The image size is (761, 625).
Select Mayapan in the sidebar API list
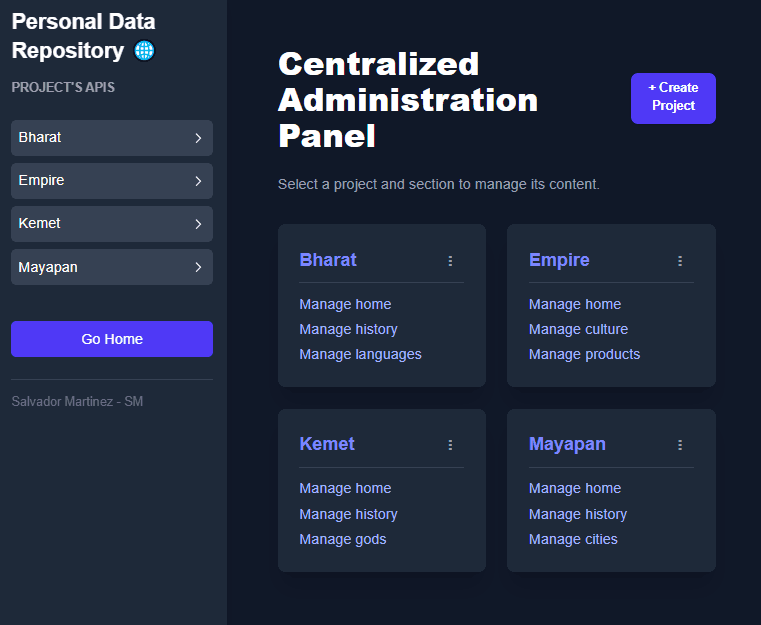pyautogui.click(x=112, y=267)
